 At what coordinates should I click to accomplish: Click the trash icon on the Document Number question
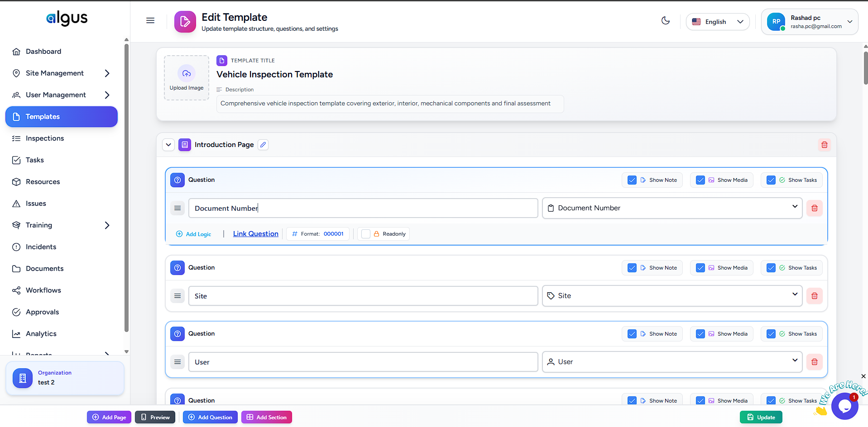(x=814, y=208)
